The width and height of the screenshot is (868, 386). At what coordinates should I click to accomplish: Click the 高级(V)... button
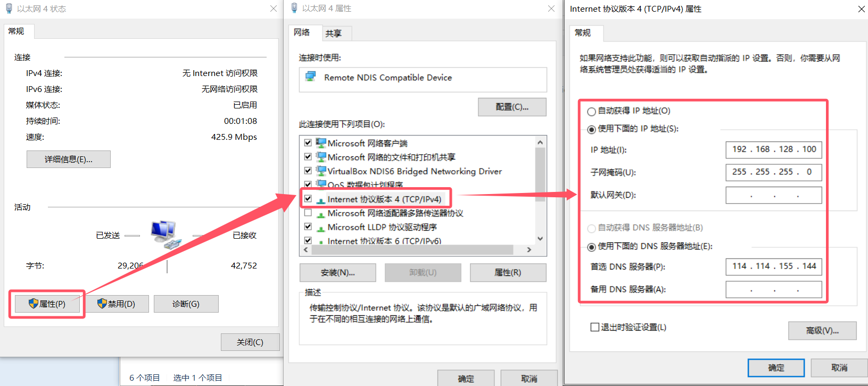[822, 331]
